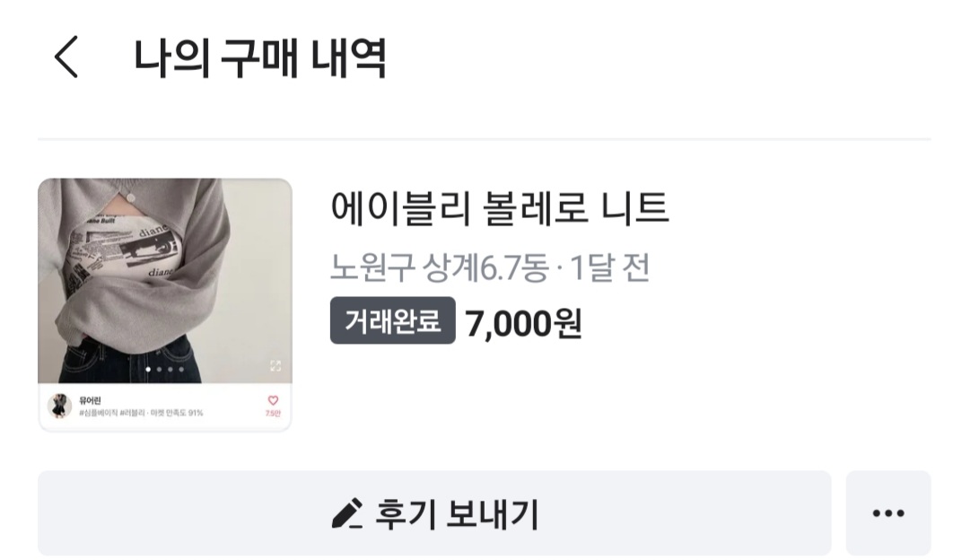Open the seller's round profile avatar
The image size is (962, 560).
pos(59,406)
